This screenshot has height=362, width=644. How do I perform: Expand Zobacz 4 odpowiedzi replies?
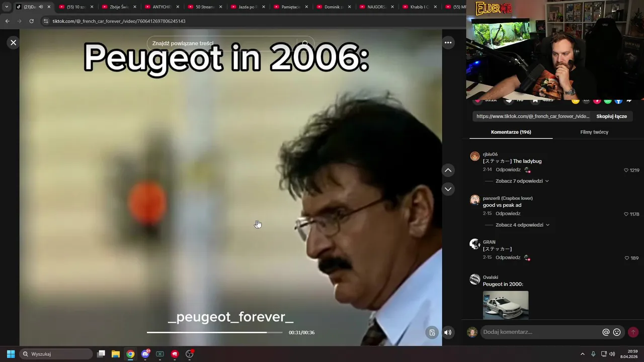click(x=522, y=225)
